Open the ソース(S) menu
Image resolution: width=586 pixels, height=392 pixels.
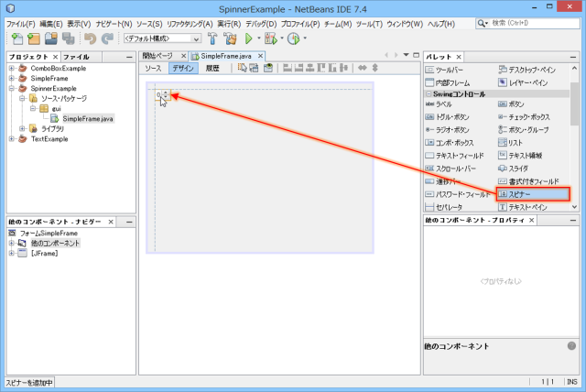tap(149, 24)
